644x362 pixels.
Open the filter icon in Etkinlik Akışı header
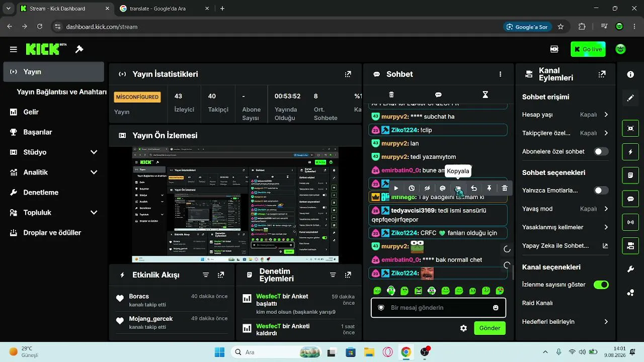tap(206, 275)
